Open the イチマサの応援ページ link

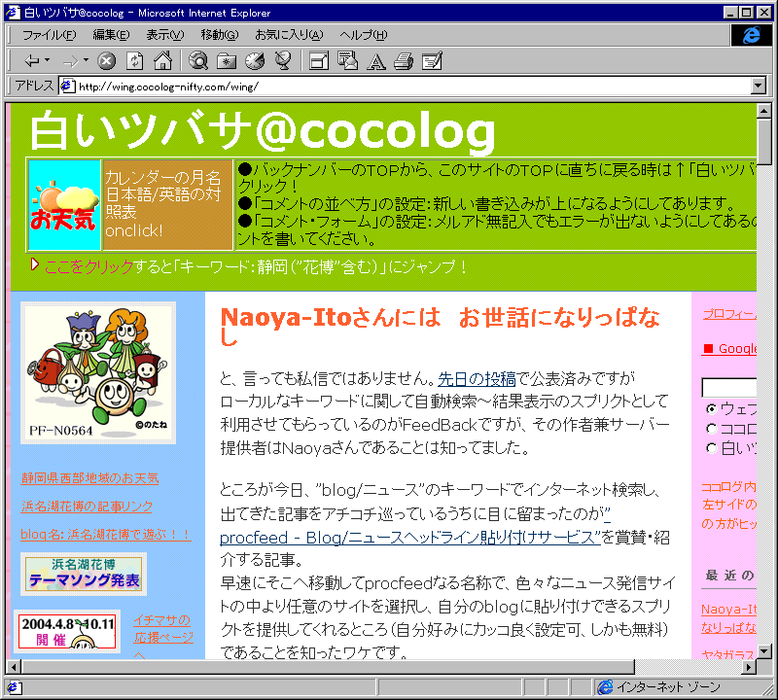click(x=162, y=629)
